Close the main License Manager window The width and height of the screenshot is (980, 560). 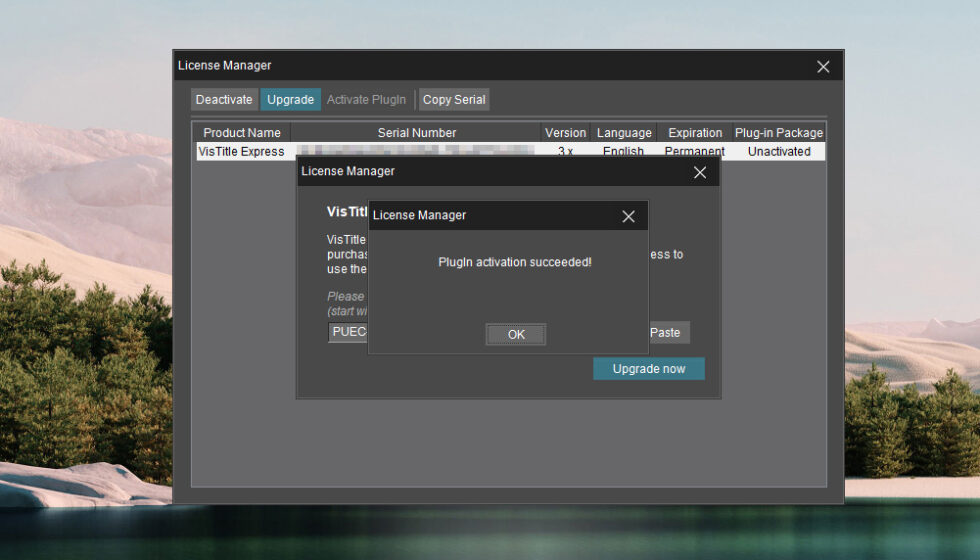823,67
